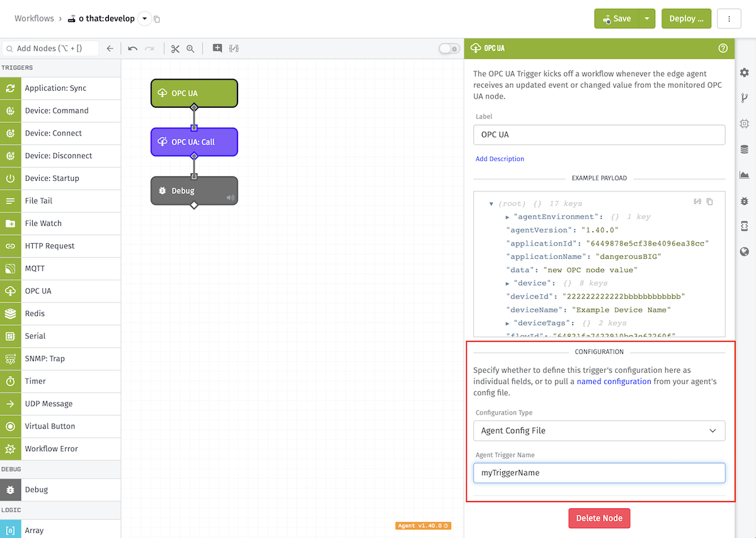Viewport: 756px width, 538px height.
Task: Open the Save button dropdown arrow
Action: pyautogui.click(x=646, y=19)
